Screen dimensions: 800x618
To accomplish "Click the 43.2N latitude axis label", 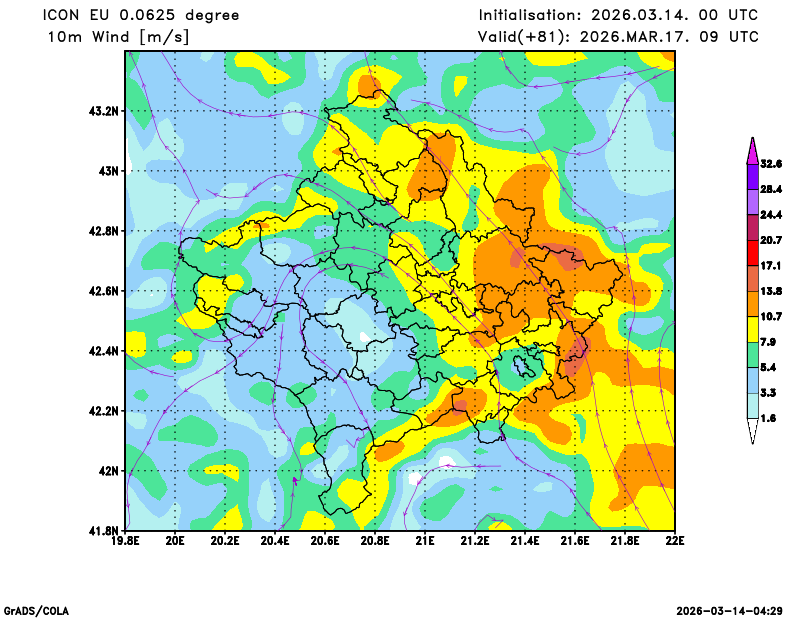I will point(103,111).
